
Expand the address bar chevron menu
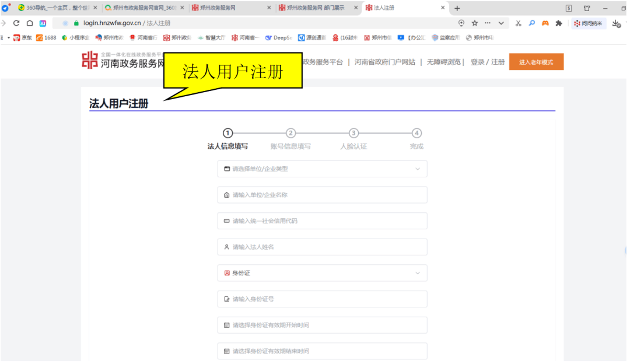(501, 23)
